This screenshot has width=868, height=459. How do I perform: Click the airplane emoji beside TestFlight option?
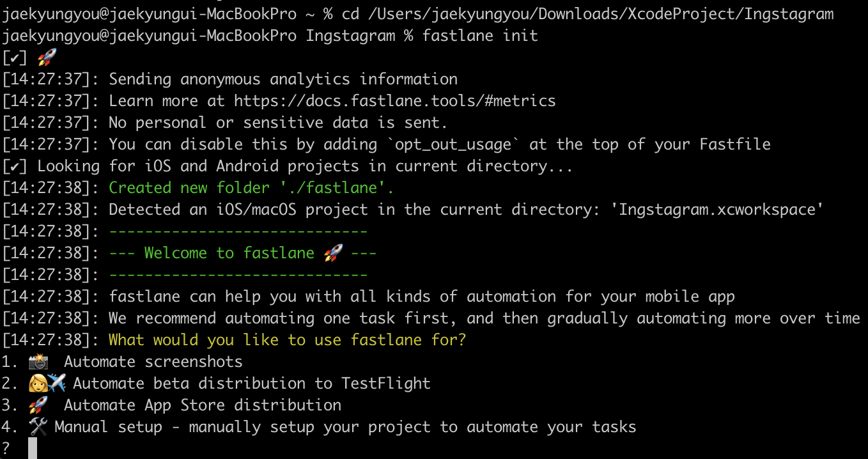click(57, 384)
